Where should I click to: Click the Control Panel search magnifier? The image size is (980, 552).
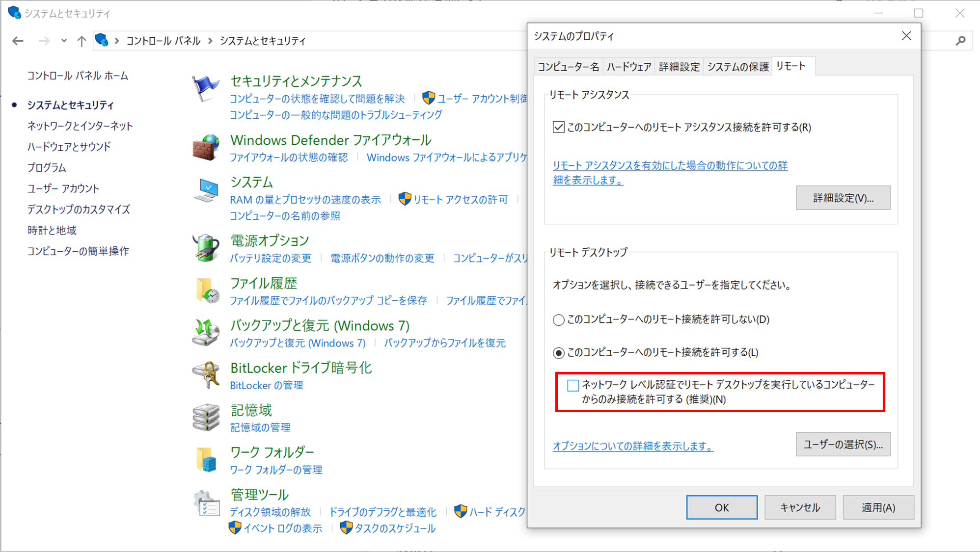(960, 41)
